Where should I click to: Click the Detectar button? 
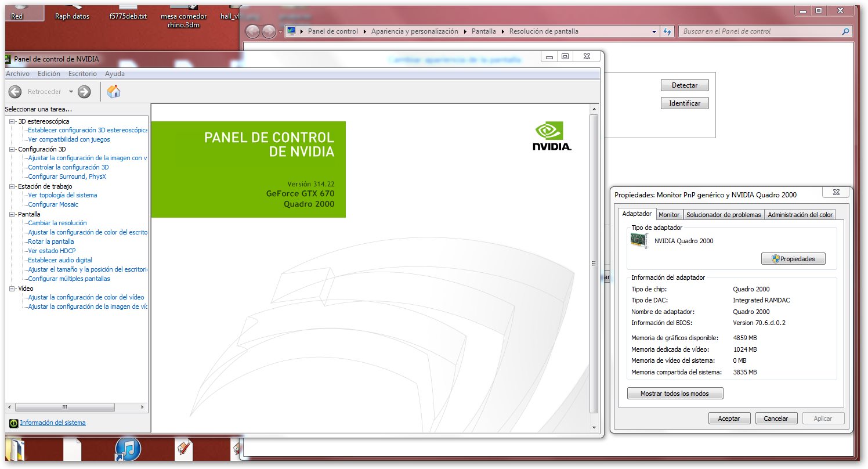685,85
